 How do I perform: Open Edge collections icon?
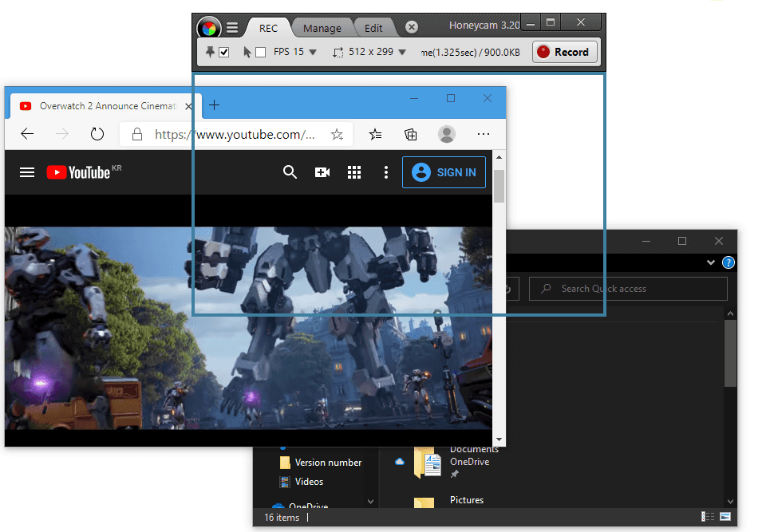pos(411,134)
